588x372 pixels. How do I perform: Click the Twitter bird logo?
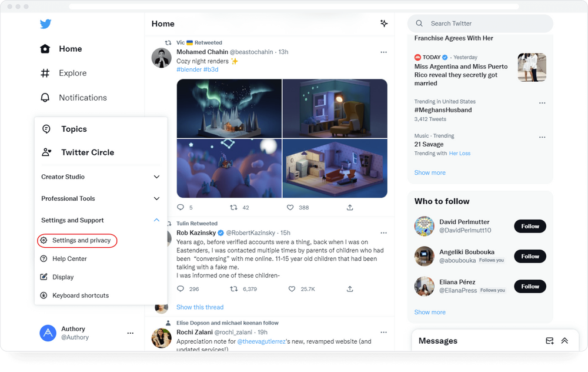tap(45, 24)
